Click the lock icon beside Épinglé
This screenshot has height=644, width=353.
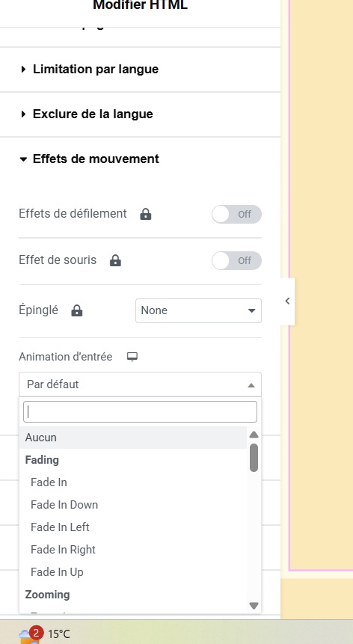(77, 310)
